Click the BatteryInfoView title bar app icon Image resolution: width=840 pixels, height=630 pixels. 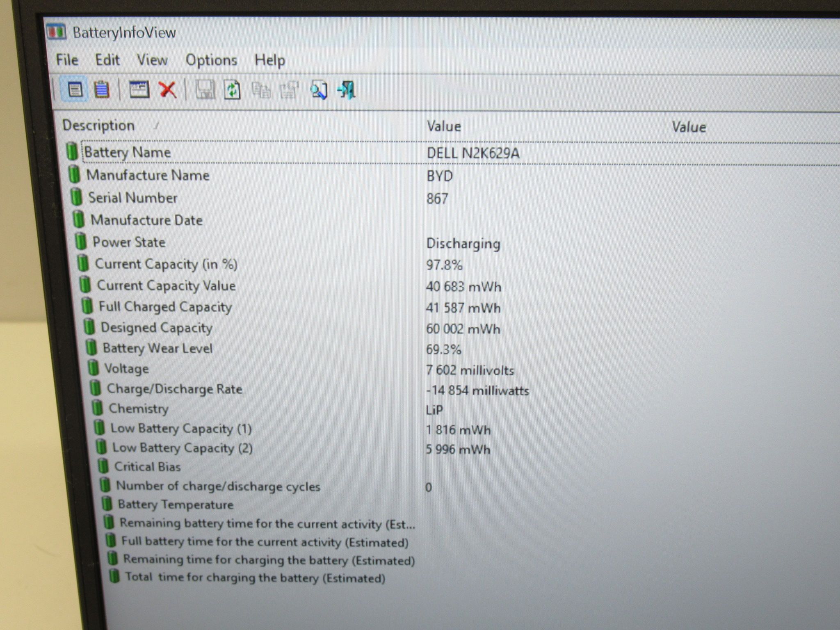click(x=56, y=32)
